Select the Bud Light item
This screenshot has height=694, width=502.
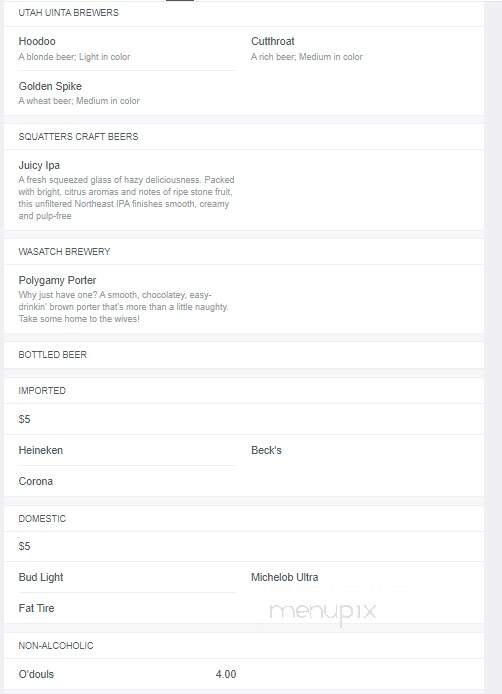tap(41, 577)
